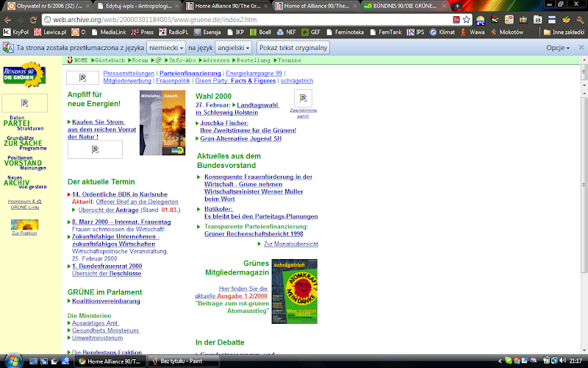588x368 pixels.
Task: Click the rainbow TV extension icon
Action: pyautogui.click(x=523, y=20)
